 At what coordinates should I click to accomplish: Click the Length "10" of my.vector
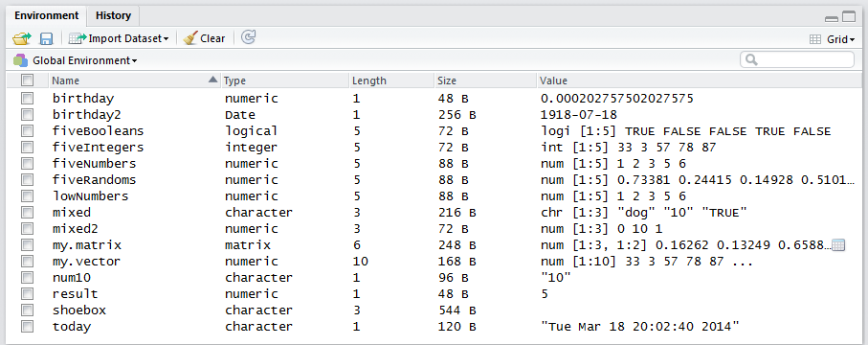[x=361, y=262]
